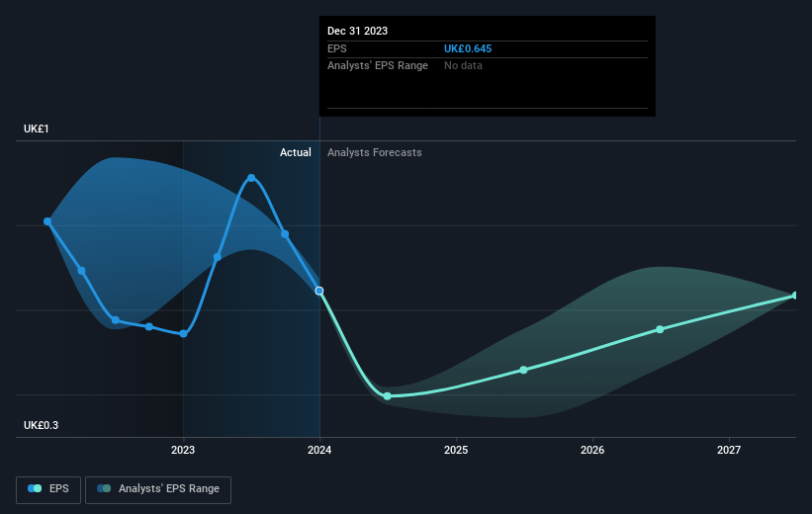This screenshot has height=514, width=812.
Task: Click the 2023 x-axis label
Action: (x=183, y=450)
